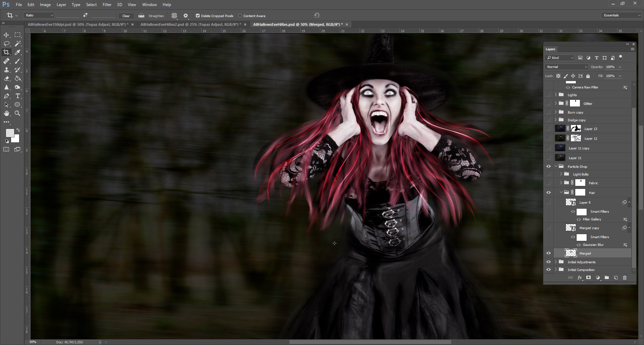Open the layer blend mode dropdown showing Normal

pyautogui.click(x=566, y=67)
